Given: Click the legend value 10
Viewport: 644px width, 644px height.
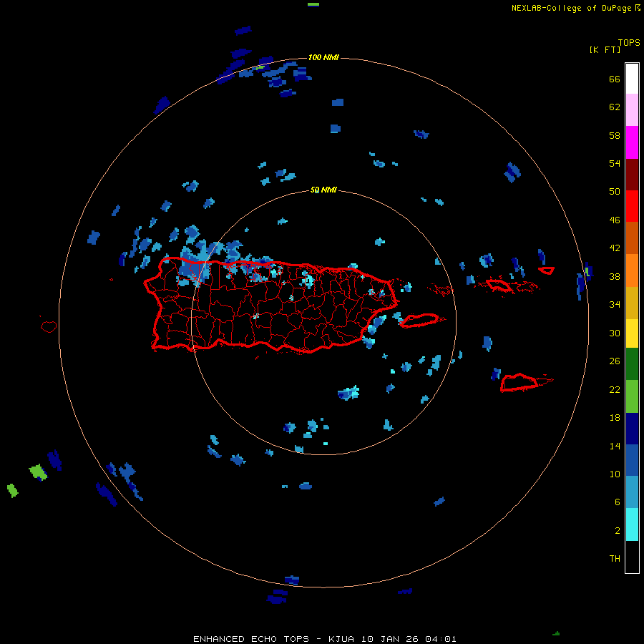Looking at the screenshot, I should tap(615, 474).
